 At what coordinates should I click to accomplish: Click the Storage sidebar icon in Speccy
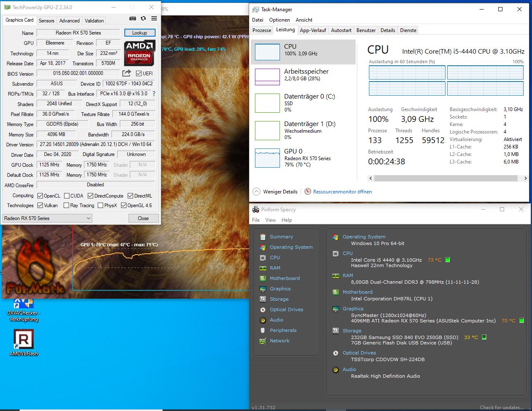click(263, 299)
